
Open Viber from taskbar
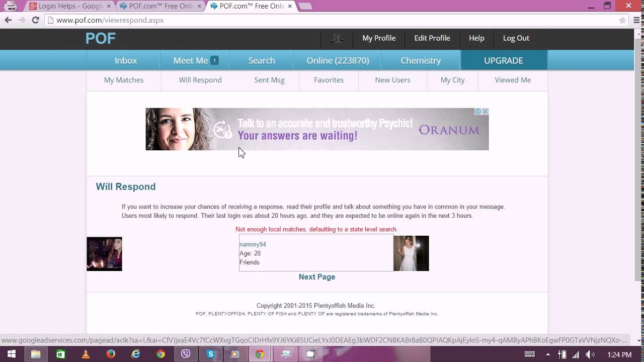[186, 354]
